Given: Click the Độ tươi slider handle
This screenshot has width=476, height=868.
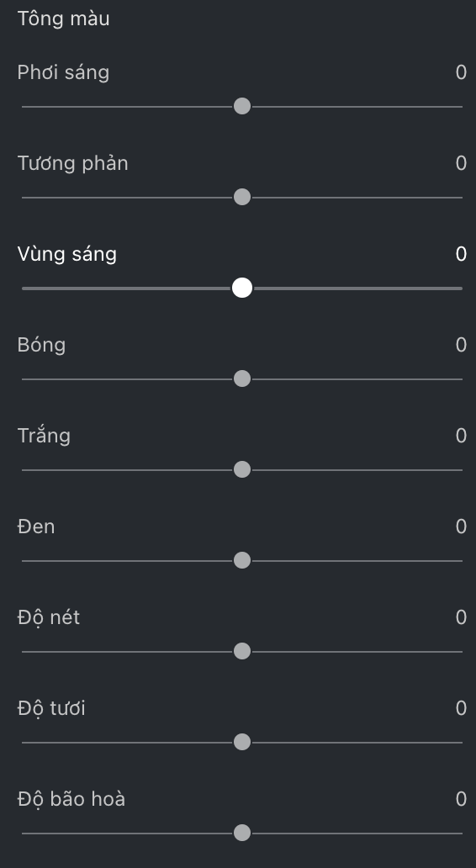Looking at the screenshot, I should [x=242, y=742].
